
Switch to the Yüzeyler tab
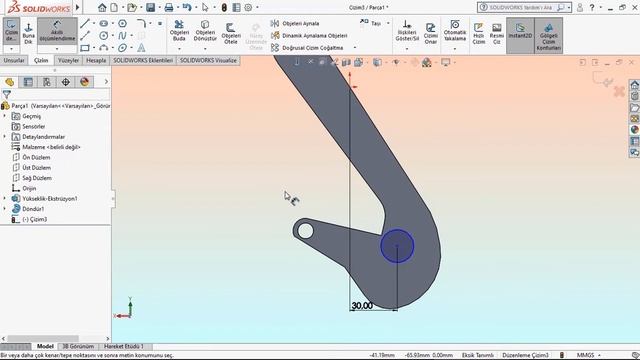pyautogui.click(x=68, y=60)
